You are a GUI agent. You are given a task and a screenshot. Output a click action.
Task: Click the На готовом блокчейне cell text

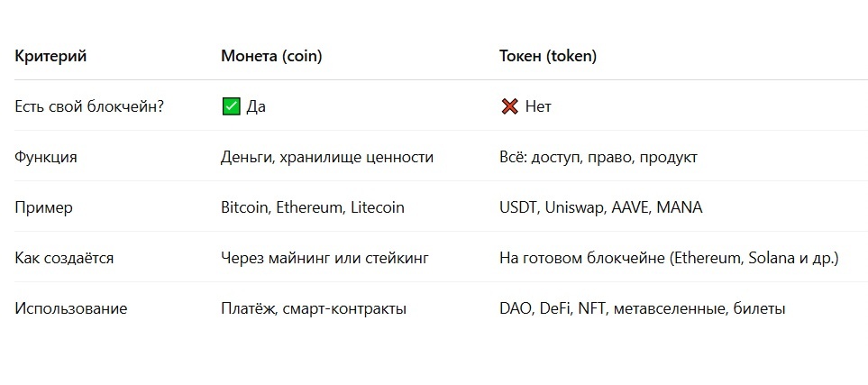(x=670, y=258)
